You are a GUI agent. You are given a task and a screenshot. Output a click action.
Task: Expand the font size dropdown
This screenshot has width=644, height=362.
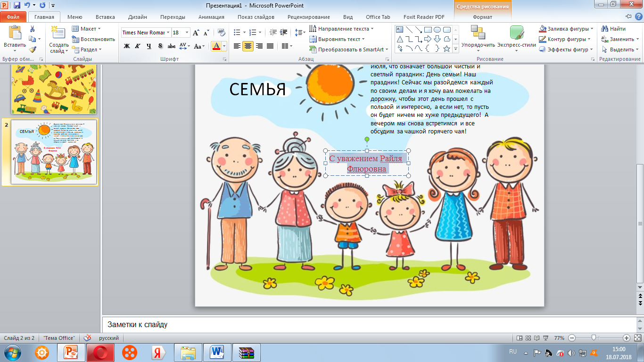click(x=187, y=33)
